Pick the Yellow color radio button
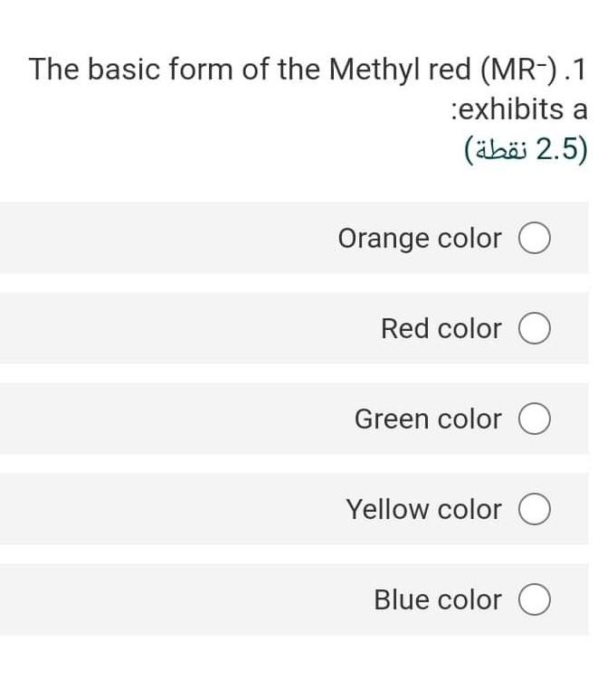616x679 pixels. 535,510
